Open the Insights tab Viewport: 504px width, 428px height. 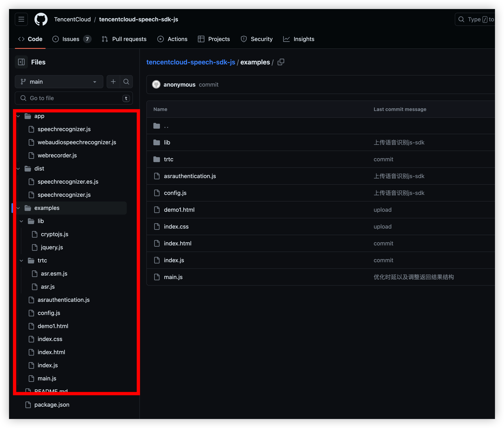pos(299,39)
